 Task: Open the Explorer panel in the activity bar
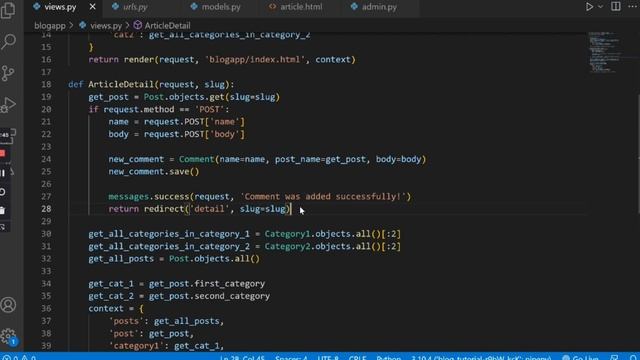pyautogui.click(x=8, y=10)
